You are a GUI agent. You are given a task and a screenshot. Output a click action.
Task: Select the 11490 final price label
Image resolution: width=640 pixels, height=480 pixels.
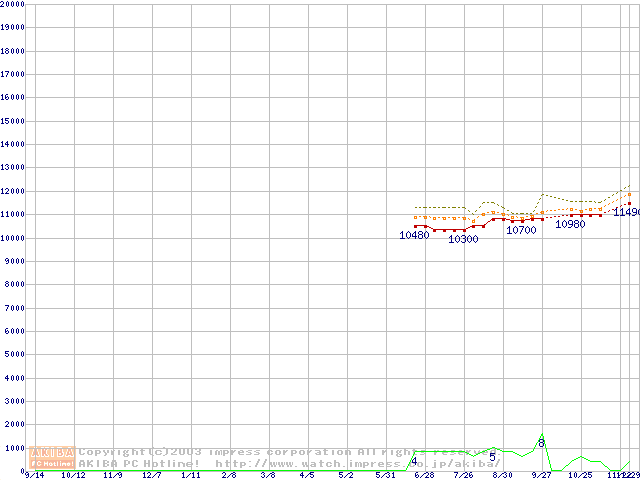(626, 212)
